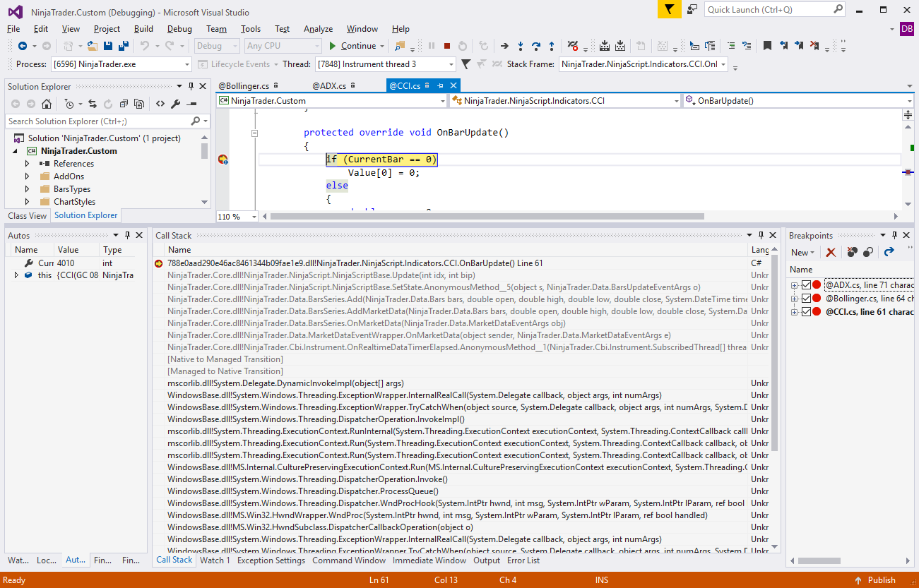
Task: Toggle auto-hide pin on Autos panel
Action: 128,235
